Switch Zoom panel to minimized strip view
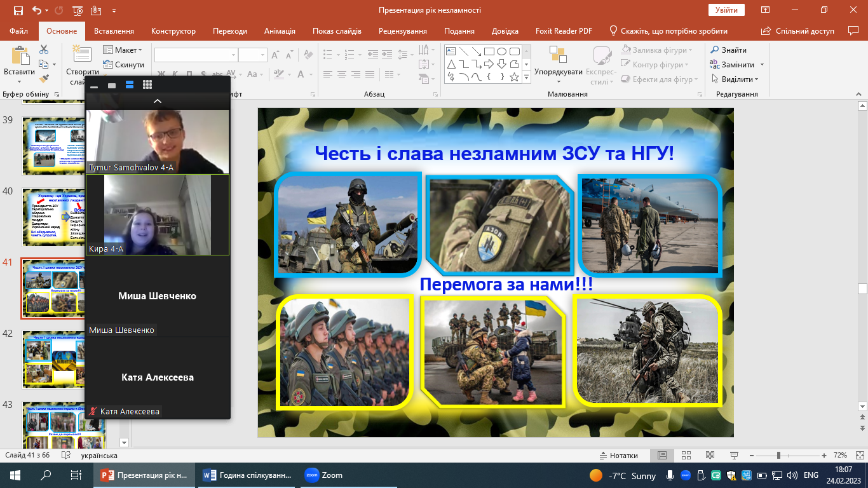 click(x=94, y=86)
